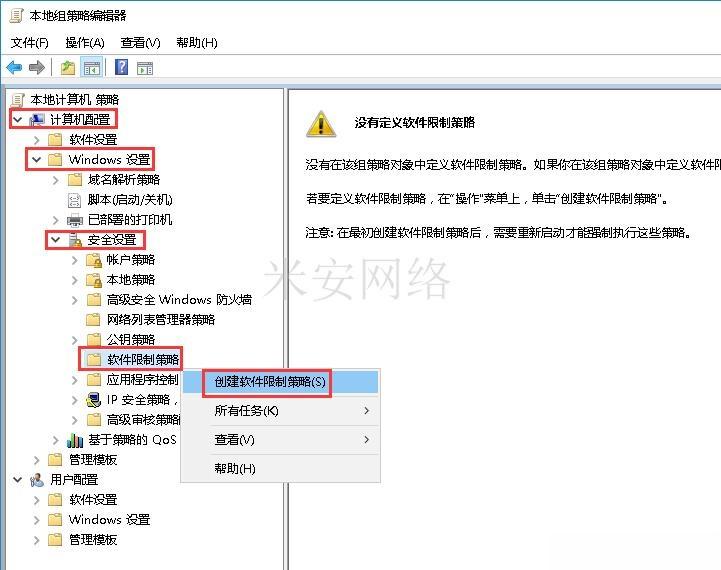Expand the 已部署的打印机 node
Image resolution: width=721 pixels, height=570 pixels.
(56, 220)
